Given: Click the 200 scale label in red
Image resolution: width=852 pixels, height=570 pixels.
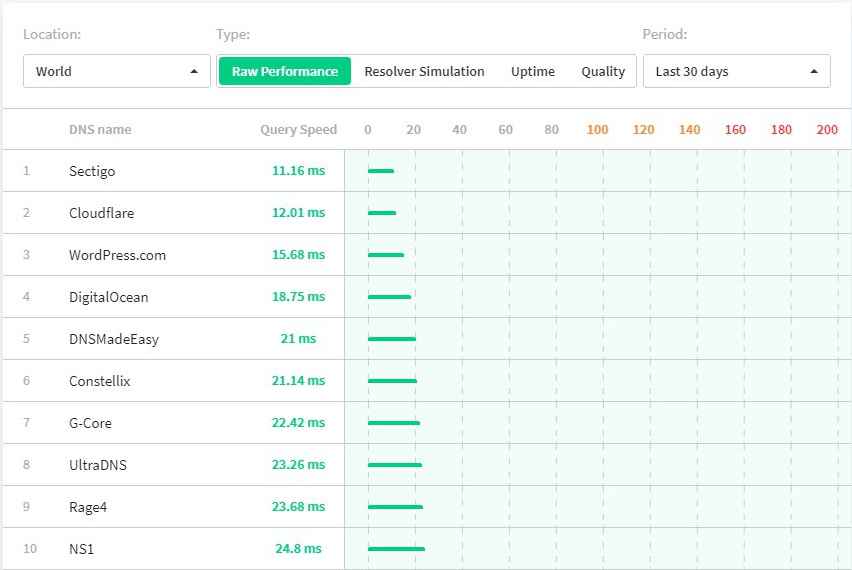Looking at the screenshot, I should (827, 129).
